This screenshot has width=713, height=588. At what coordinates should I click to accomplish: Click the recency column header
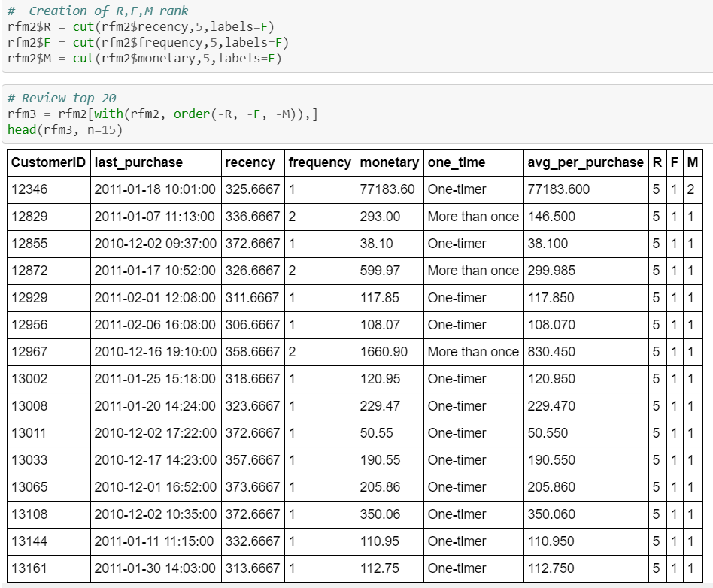click(250, 162)
